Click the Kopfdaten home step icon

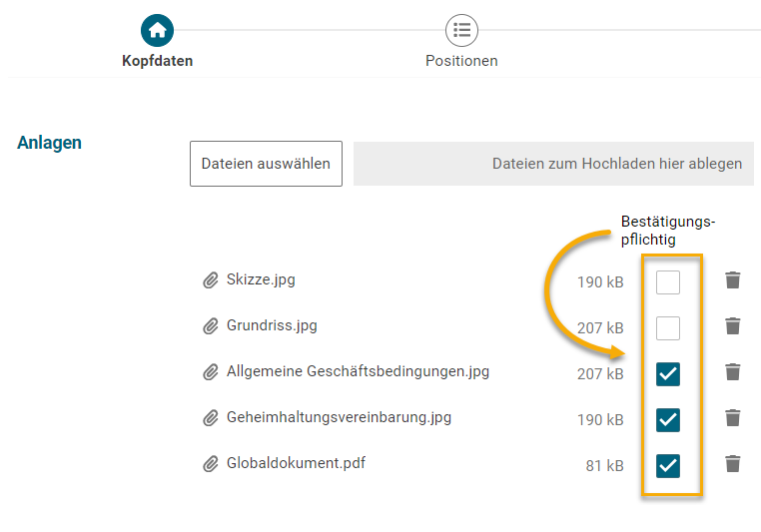point(157,30)
